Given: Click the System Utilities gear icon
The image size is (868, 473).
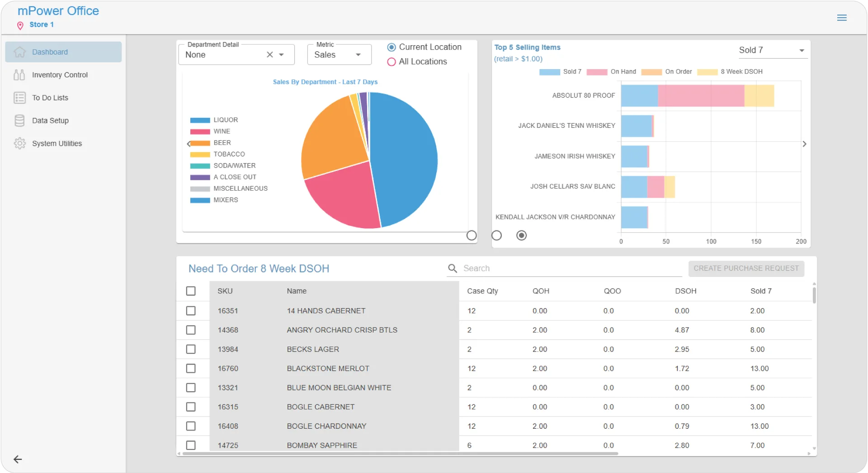Looking at the screenshot, I should click(19, 143).
